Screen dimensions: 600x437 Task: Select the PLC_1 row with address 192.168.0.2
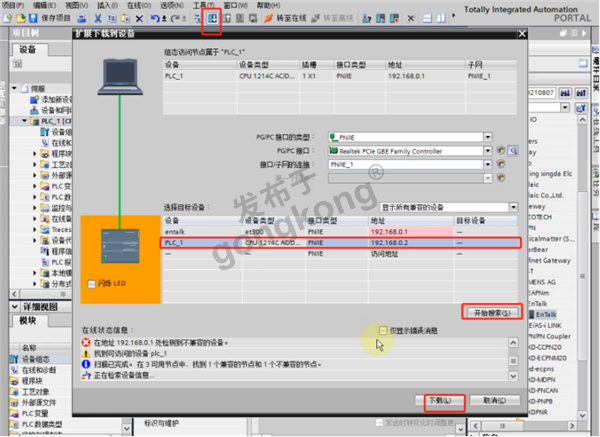point(340,243)
